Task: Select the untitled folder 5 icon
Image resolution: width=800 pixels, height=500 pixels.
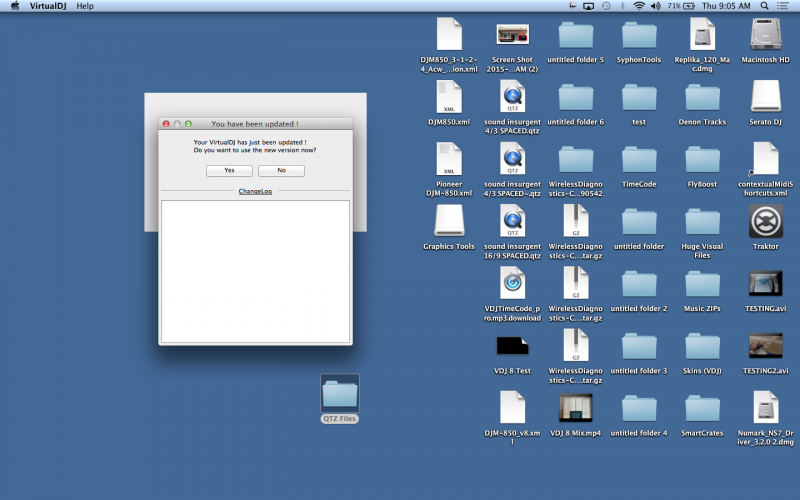Action: pos(576,35)
